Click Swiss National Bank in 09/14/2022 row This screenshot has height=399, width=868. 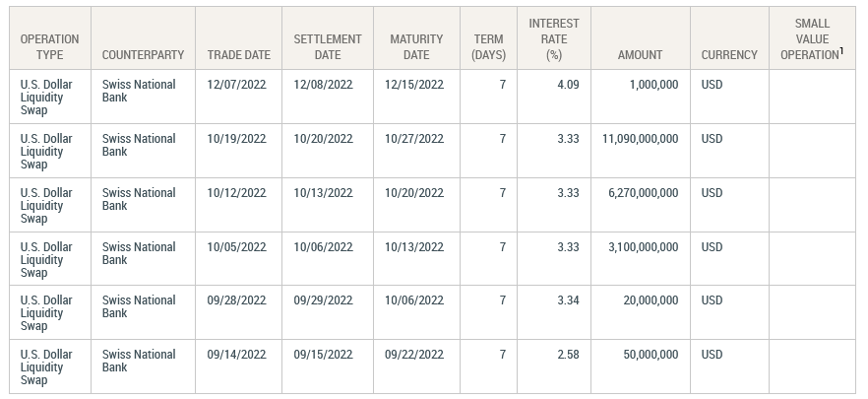[139, 361]
